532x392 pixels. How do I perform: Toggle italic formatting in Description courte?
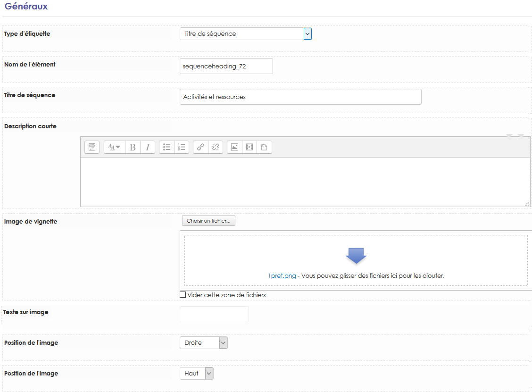147,147
